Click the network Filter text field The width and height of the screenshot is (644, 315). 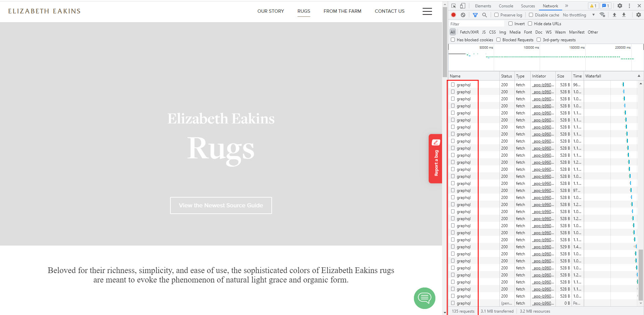point(477,24)
